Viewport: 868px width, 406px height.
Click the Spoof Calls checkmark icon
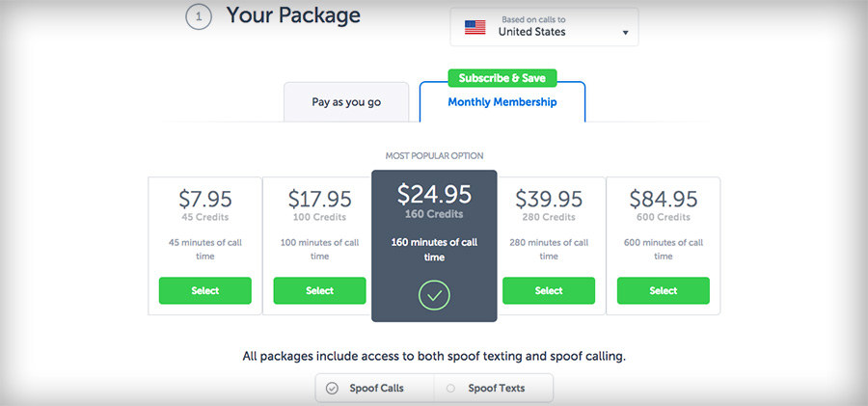point(332,389)
